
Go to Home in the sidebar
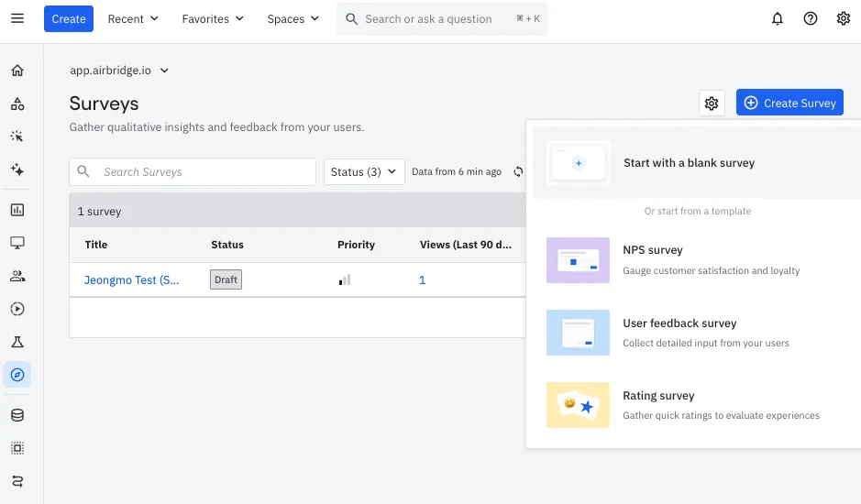(x=17, y=71)
